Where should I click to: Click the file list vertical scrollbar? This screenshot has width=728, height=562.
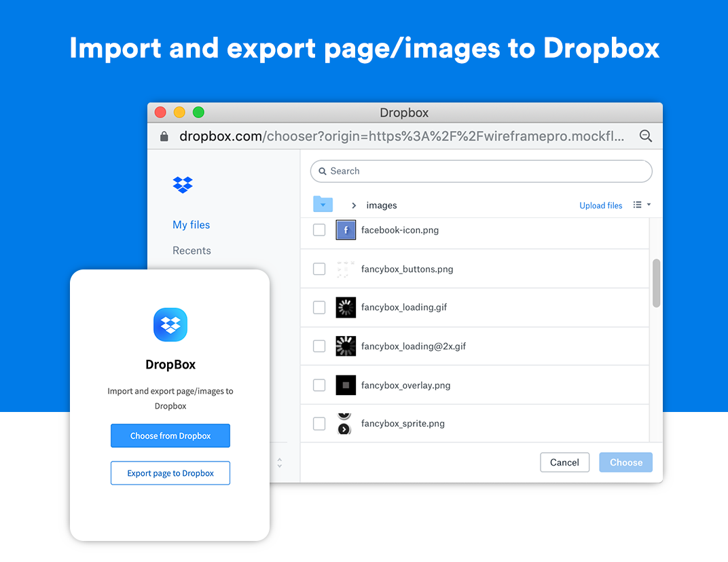(656, 283)
